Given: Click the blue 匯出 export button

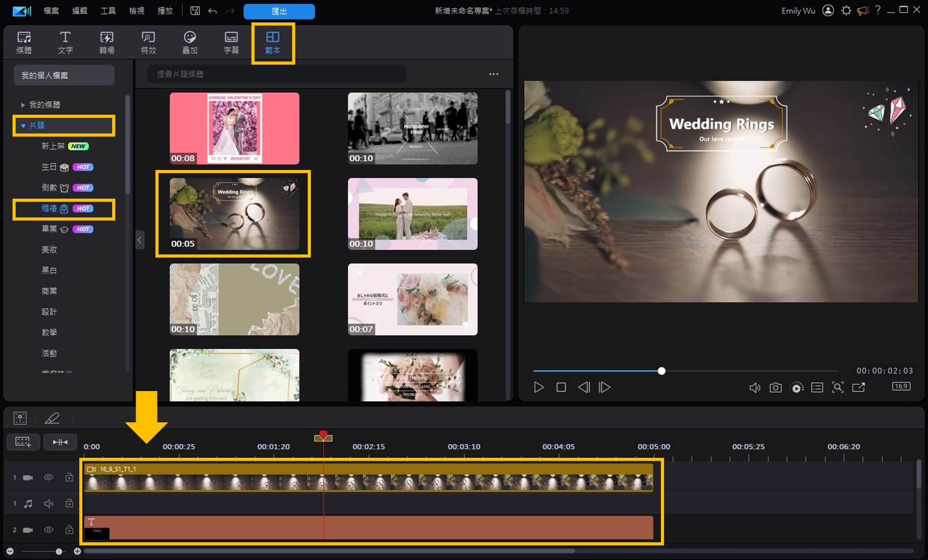Looking at the screenshot, I should (x=279, y=11).
